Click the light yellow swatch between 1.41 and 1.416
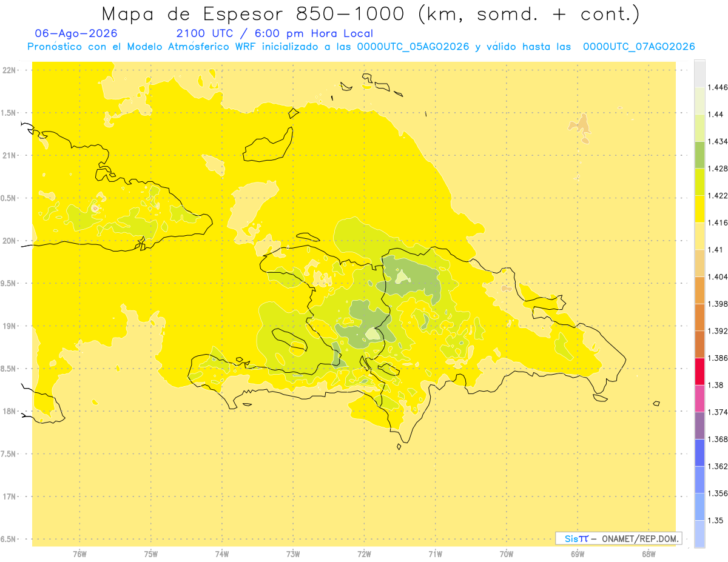The width and height of the screenshot is (728, 562). tap(699, 236)
